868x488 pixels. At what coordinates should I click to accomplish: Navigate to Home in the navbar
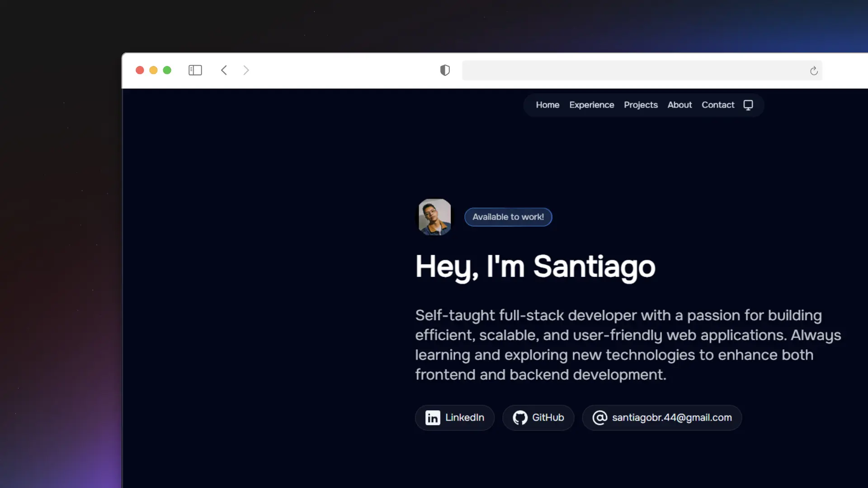tap(547, 105)
